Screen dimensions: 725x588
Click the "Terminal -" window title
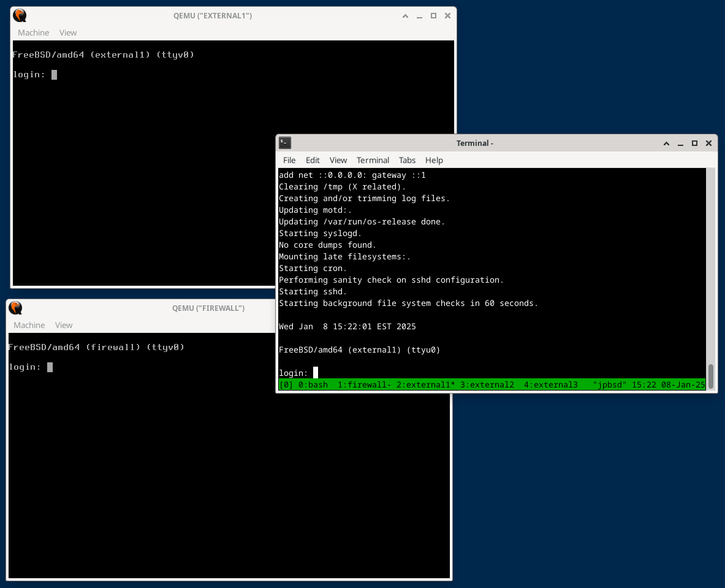[475, 143]
